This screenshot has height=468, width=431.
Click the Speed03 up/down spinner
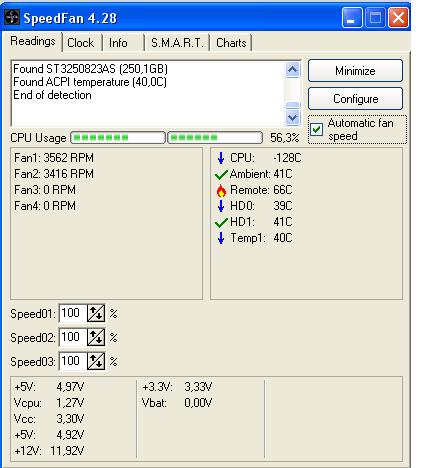coord(96,361)
